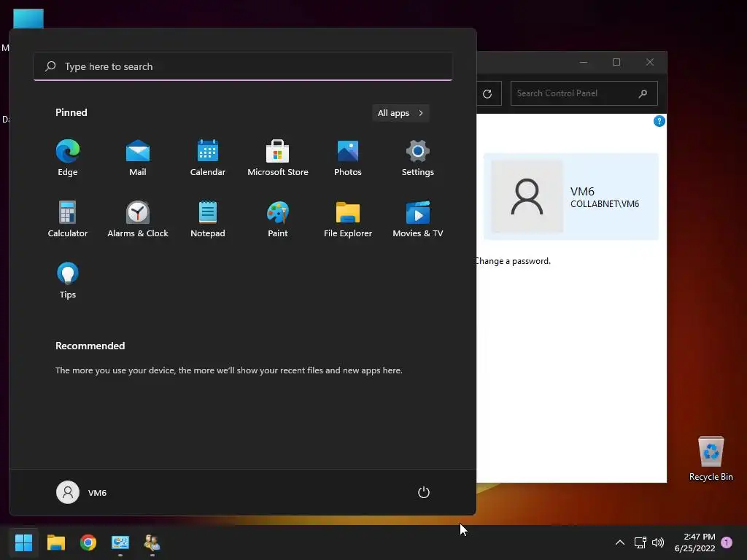Click the Recommended section heading

(x=90, y=346)
